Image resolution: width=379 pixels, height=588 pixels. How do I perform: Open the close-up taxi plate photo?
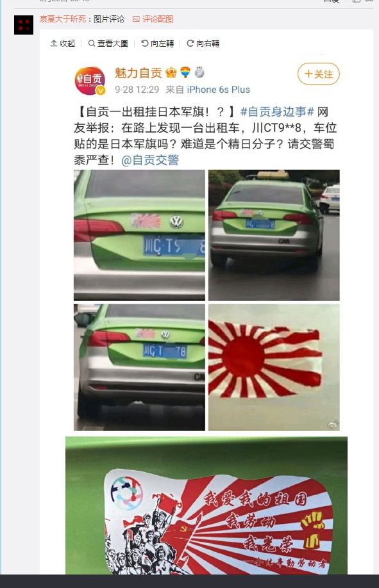(139, 235)
